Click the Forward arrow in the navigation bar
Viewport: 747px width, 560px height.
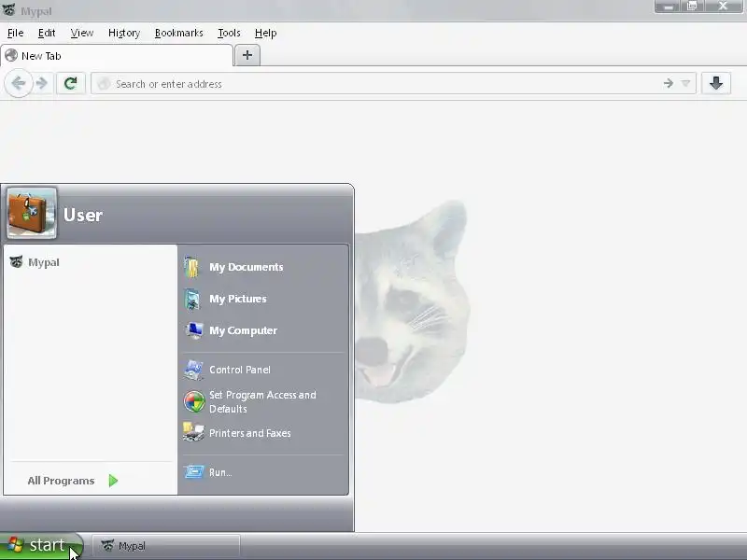click(42, 83)
